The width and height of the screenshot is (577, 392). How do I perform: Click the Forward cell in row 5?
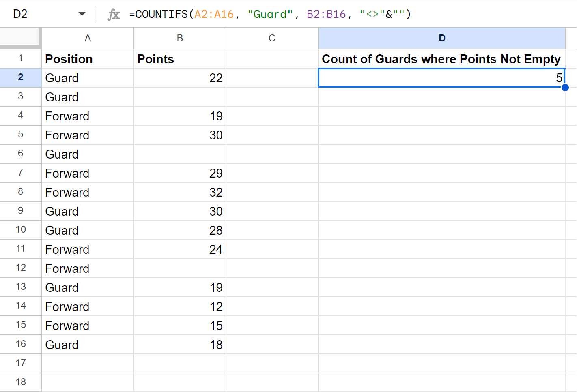(88, 135)
